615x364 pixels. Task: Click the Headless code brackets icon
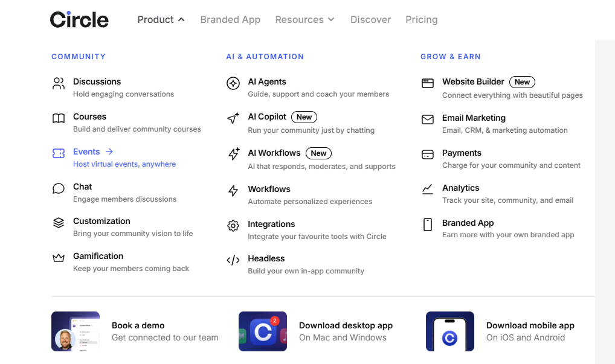click(233, 260)
